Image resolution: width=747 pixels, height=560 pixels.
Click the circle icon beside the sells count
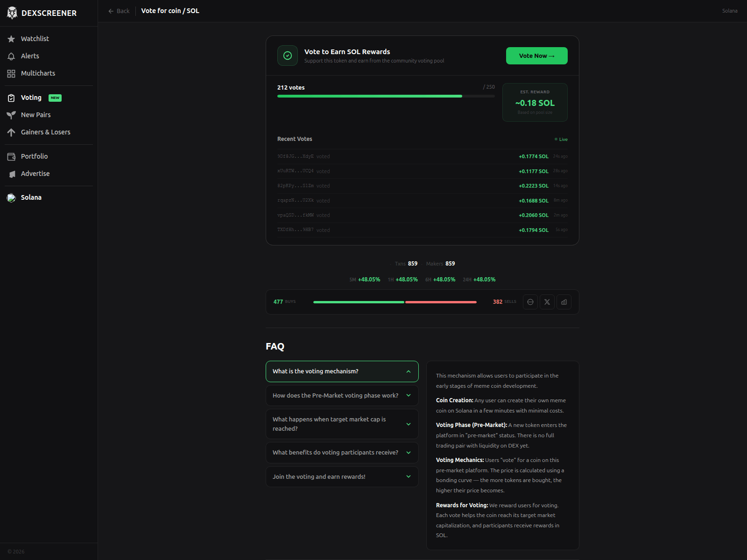[x=530, y=302]
